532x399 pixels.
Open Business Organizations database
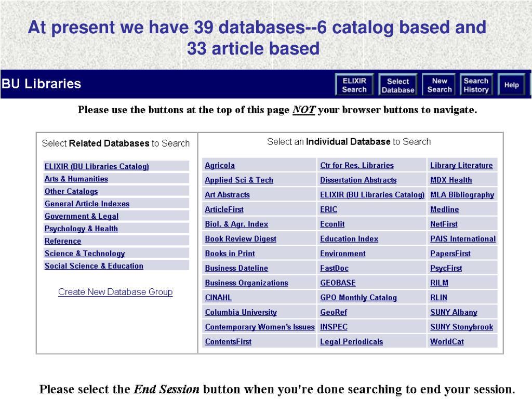coord(246,283)
